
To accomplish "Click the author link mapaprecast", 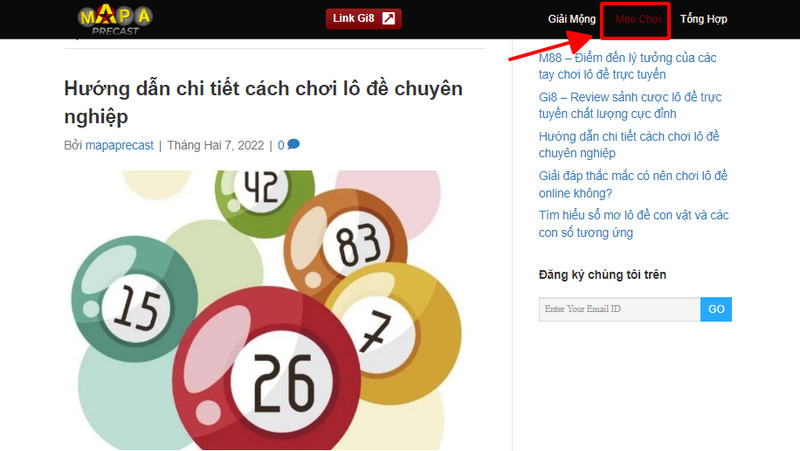I will pos(119,145).
